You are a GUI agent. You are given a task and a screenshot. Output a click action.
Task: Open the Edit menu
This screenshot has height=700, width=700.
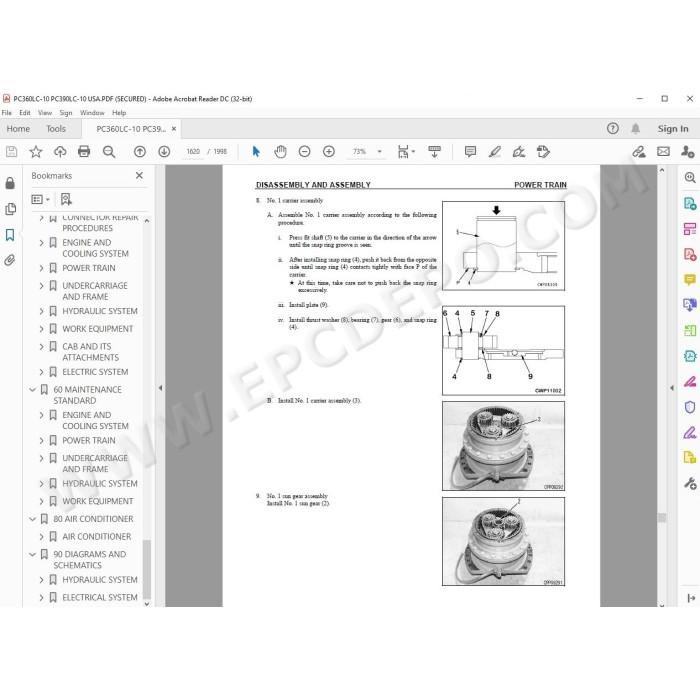[25, 113]
